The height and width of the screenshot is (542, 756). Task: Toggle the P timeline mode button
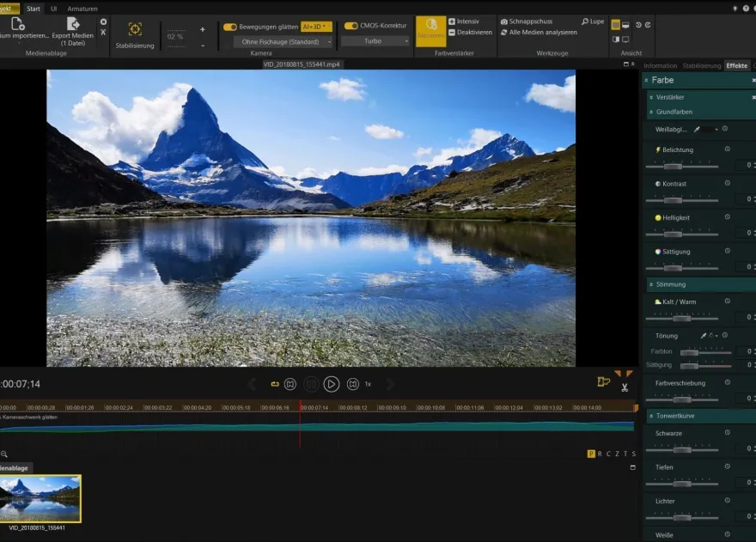[x=591, y=454]
